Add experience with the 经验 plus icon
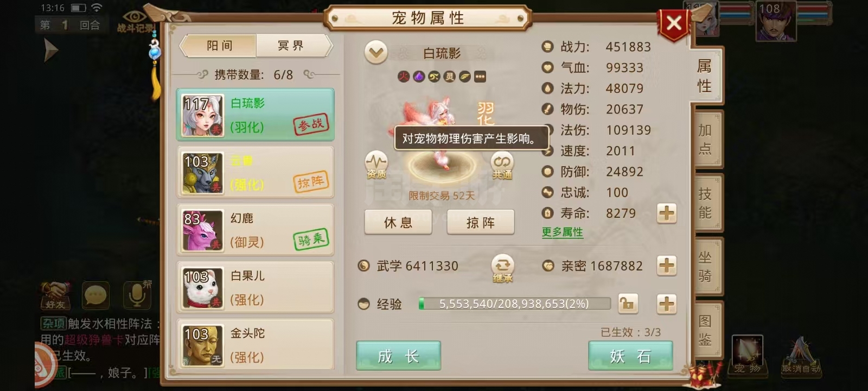 coord(667,304)
